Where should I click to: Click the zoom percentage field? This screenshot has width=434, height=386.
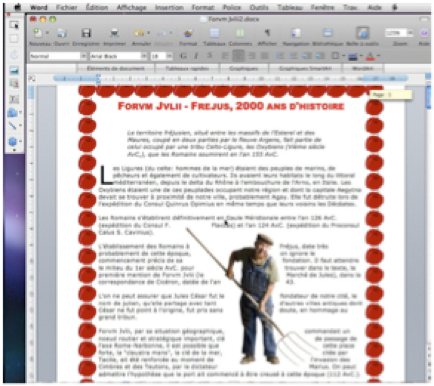click(x=396, y=33)
